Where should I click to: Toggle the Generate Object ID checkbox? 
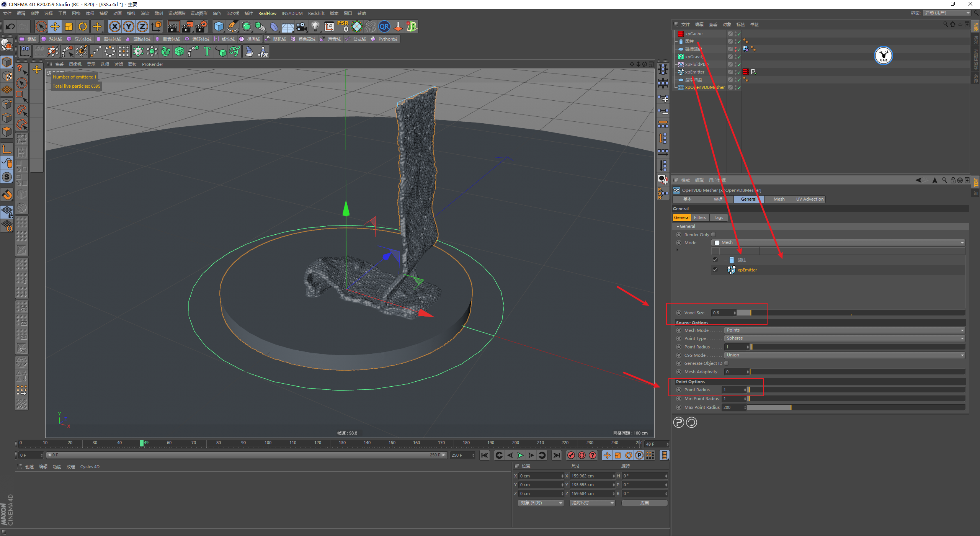[x=726, y=363]
